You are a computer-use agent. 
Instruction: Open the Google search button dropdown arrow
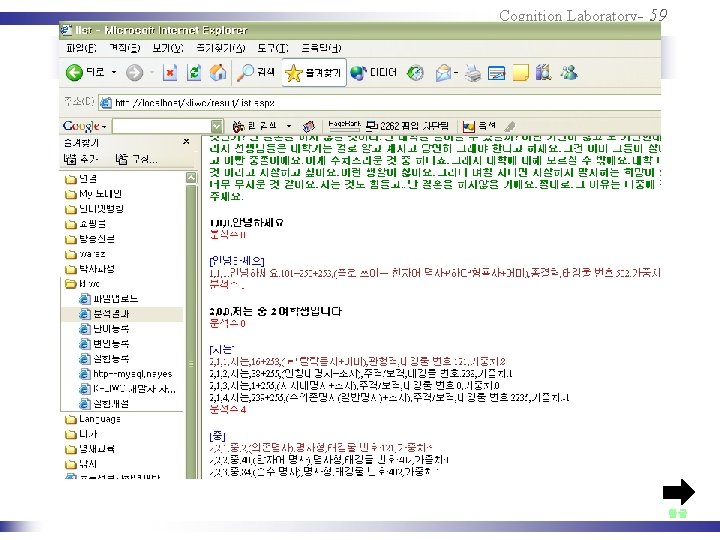coord(289,126)
